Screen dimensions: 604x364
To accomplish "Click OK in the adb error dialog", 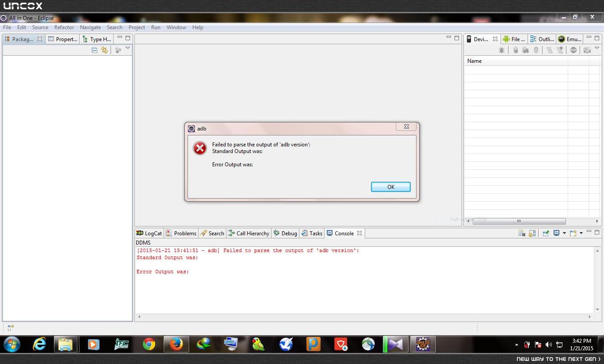I will (x=390, y=187).
